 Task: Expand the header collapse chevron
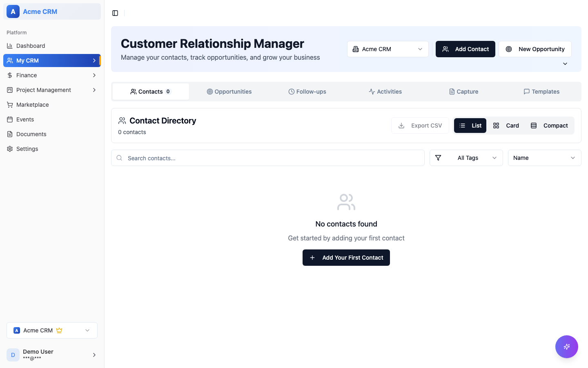click(565, 64)
